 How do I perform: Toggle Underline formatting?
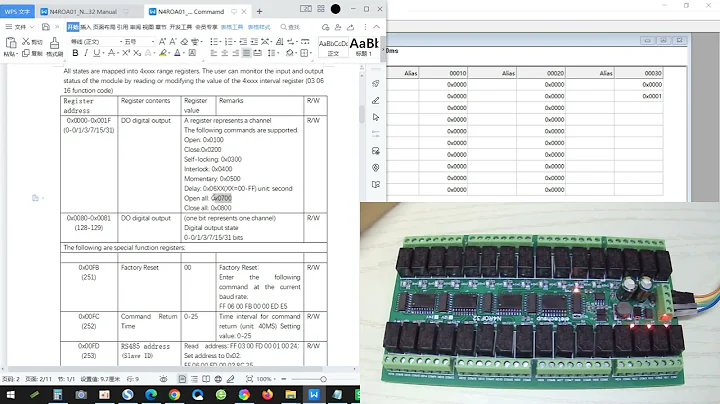pos(96,53)
